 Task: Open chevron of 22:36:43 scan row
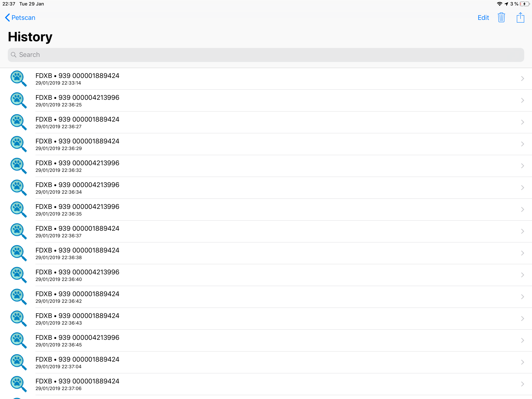(x=522, y=319)
